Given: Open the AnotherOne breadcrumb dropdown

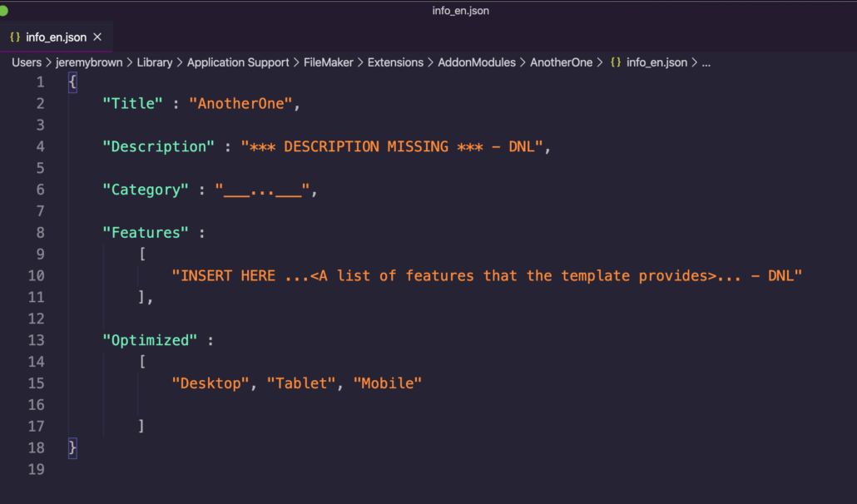Looking at the screenshot, I should (x=562, y=62).
